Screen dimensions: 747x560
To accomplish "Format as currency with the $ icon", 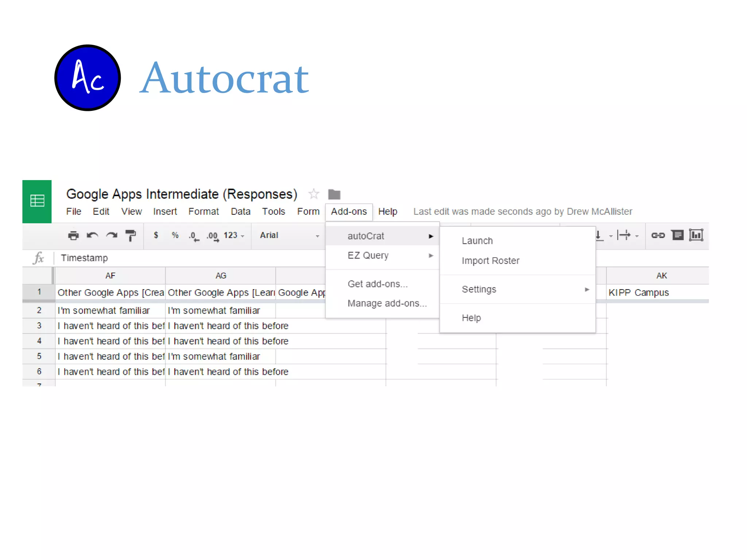I will [x=156, y=235].
